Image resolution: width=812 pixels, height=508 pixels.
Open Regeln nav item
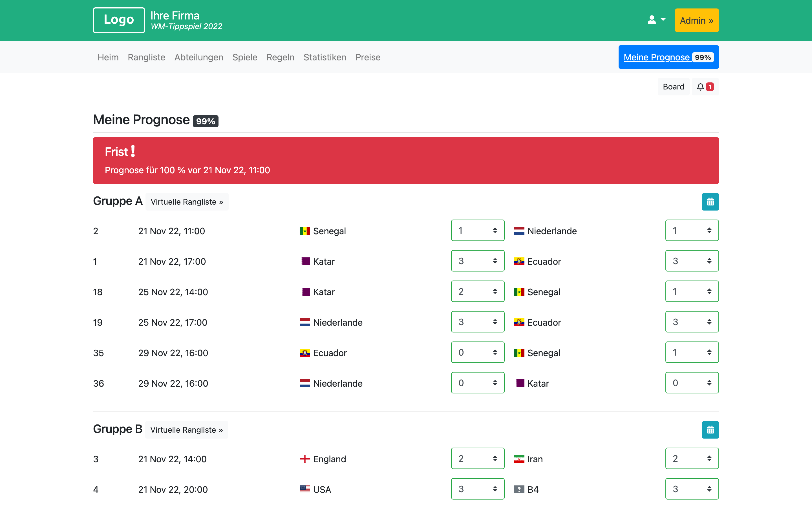point(280,58)
